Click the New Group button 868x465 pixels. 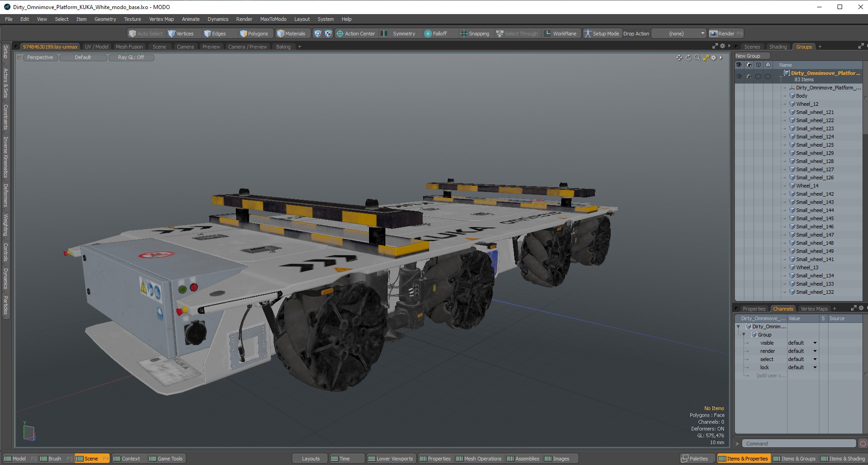pyautogui.click(x=752, y=56)
